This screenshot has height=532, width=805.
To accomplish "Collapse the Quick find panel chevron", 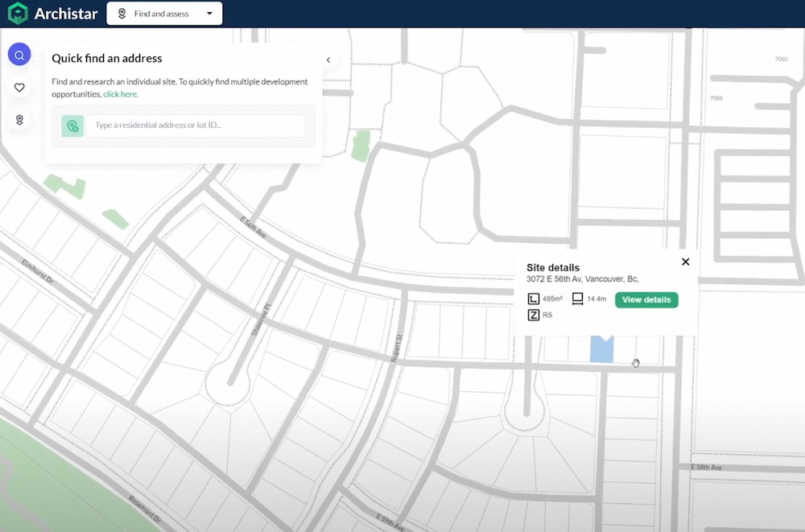I will [x=328, y=60].
